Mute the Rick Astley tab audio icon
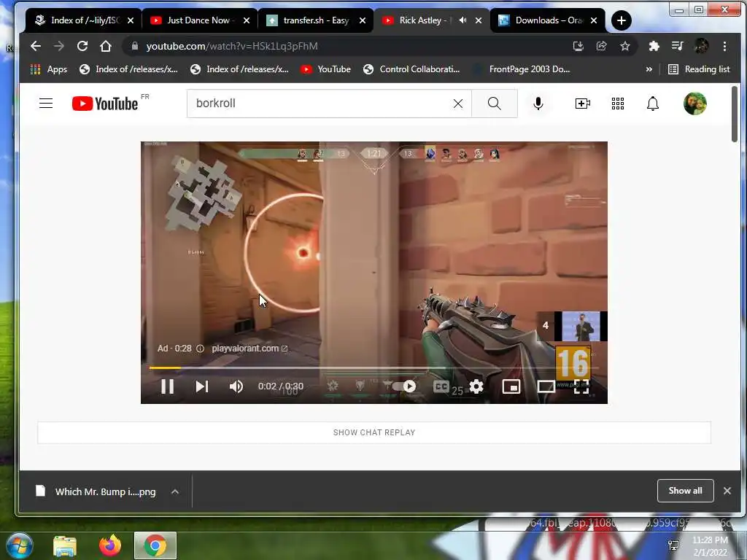Image resolution: width=747 pixels, height=560 pixels. click(462, 20)
